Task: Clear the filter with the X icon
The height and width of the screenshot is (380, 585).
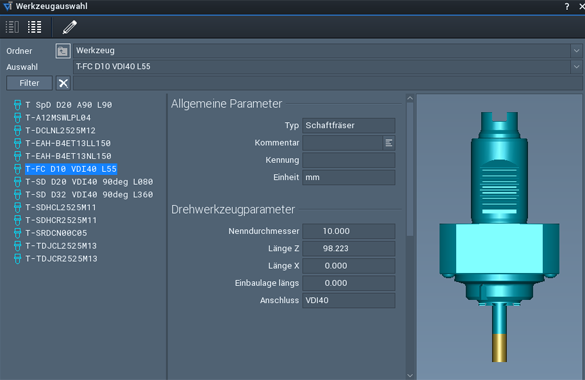Action: coord(63,83)
